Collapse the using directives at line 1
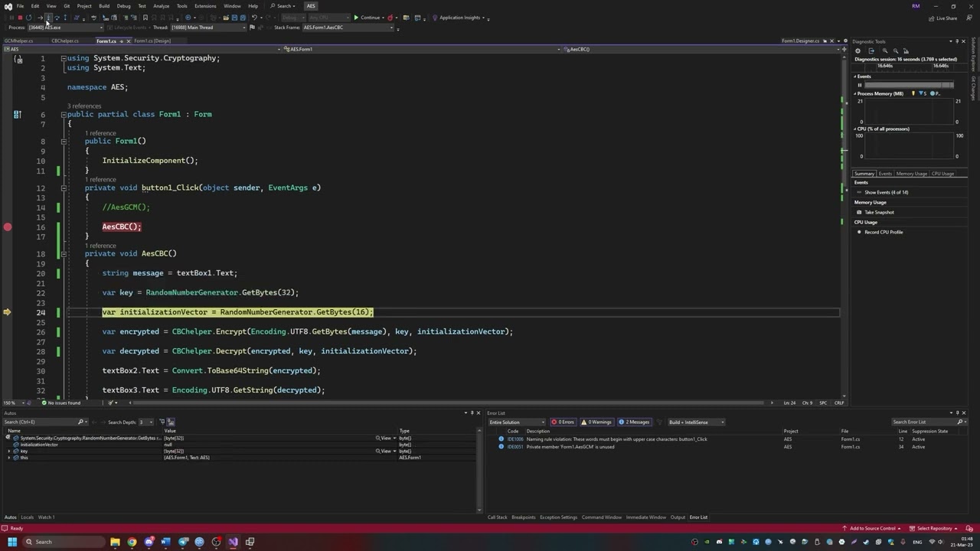The width and height of the screenshot is (980, 551). click(x=64, y=58)
